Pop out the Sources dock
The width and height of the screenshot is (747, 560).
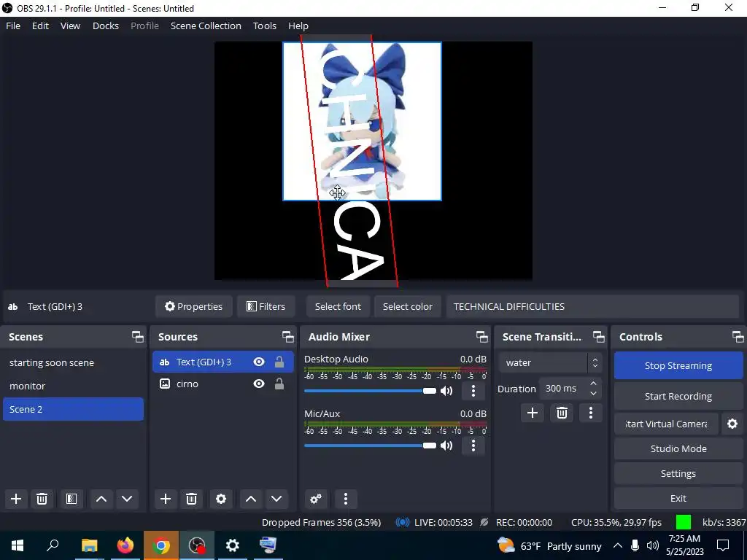click(x=287, y=337)
